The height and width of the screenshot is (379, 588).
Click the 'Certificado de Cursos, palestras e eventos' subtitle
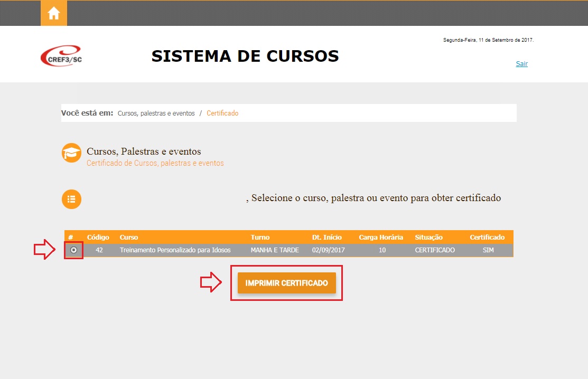pos(155,163)
